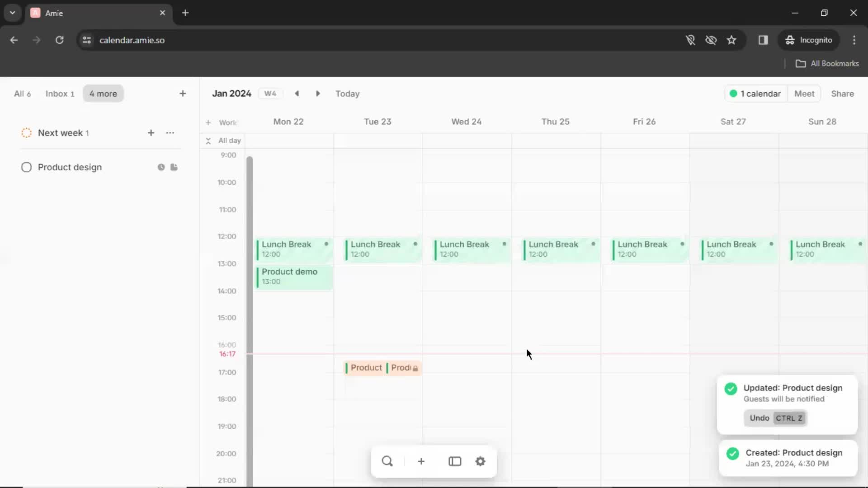Click the navigate next week arrow
Viewport: 868px width, 488px height.
point(318,94)
